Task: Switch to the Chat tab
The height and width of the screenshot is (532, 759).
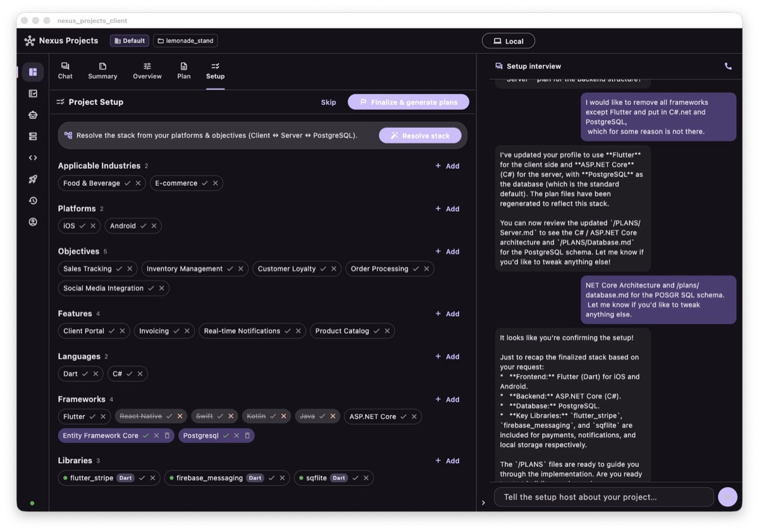Action: (x=65, y=71)
